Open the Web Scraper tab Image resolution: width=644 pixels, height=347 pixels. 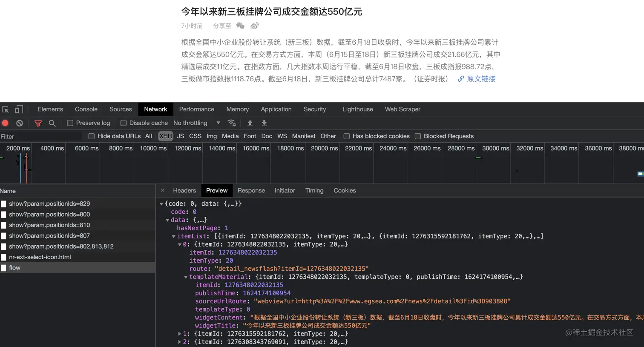coord(402,109)
